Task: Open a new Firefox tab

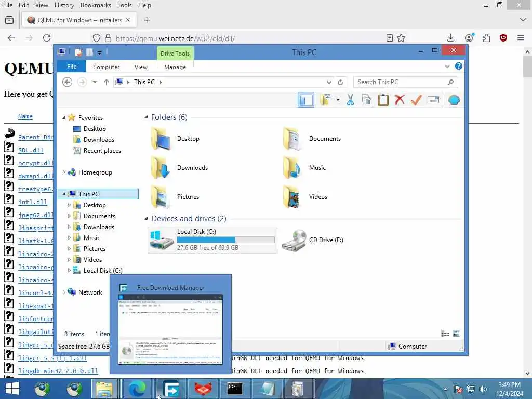Action: 147,20
